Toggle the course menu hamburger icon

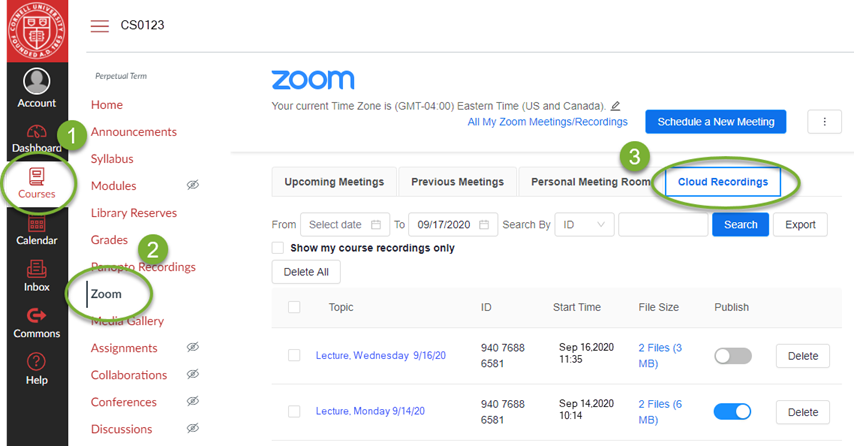(x=100, y=26)
